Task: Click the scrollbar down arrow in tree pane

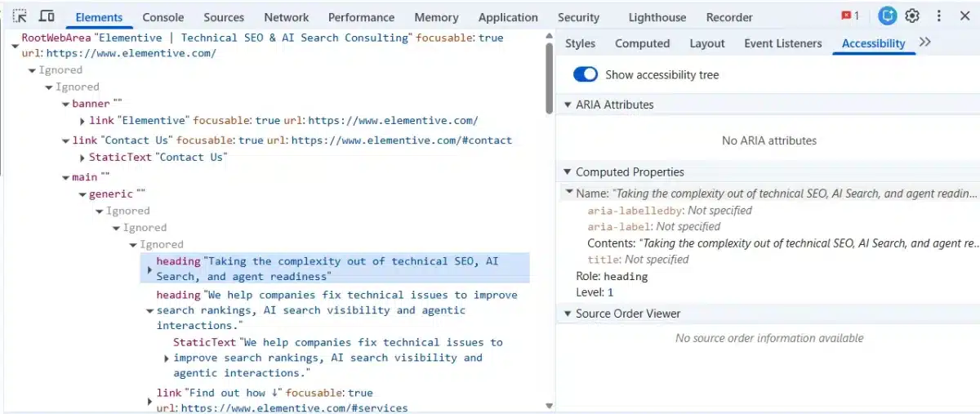Action: pos(550,406)
